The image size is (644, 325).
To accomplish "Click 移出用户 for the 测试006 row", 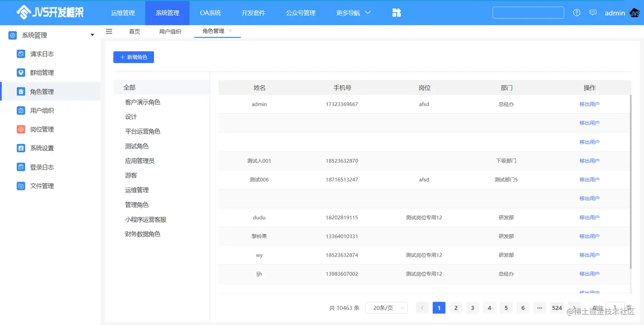I will point(589,180).
